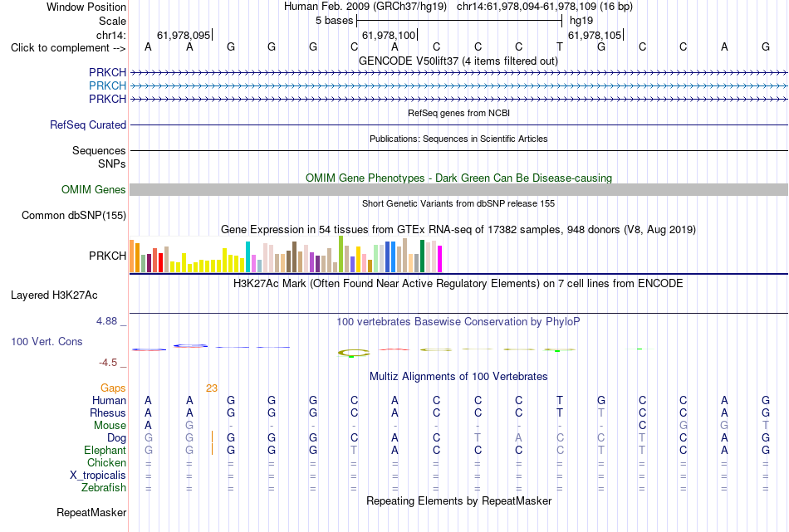Click the hg19 label next to scale bar
789x532 pixels.
581,21
